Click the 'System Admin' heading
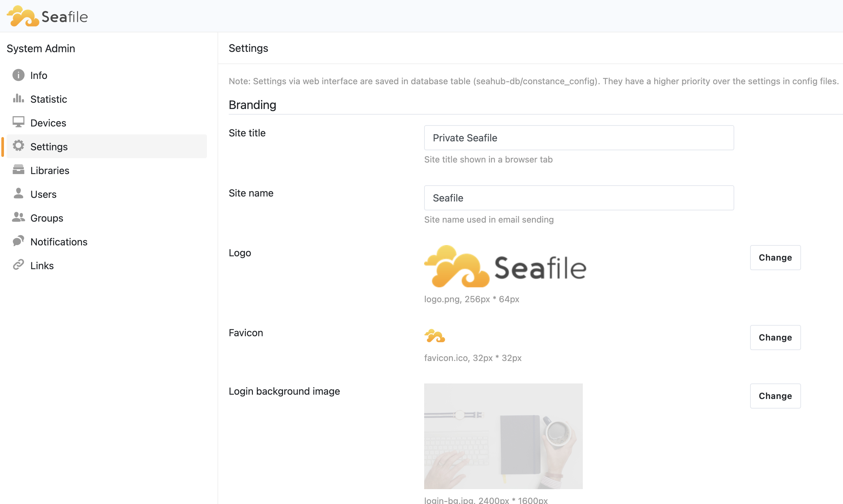 (41, 49)
